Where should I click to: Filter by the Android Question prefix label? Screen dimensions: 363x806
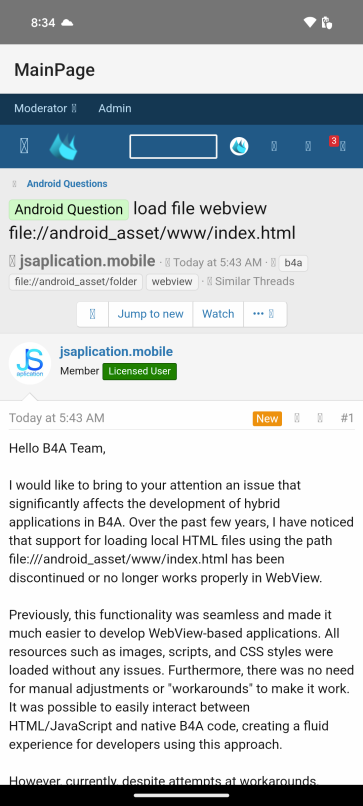click(x=69, y=210)
